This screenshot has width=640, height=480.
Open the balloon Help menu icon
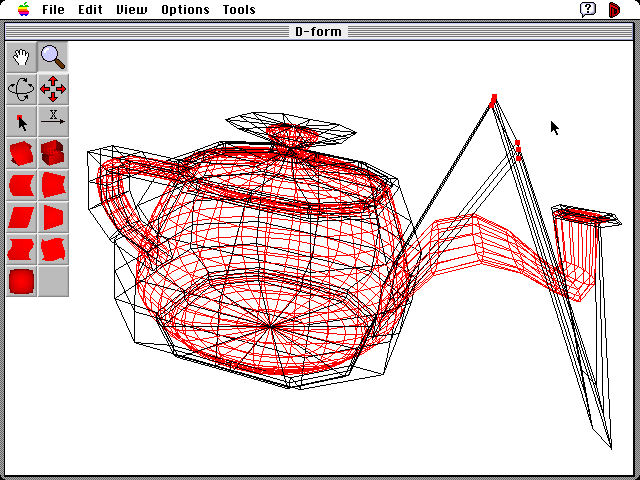(588, 9)
